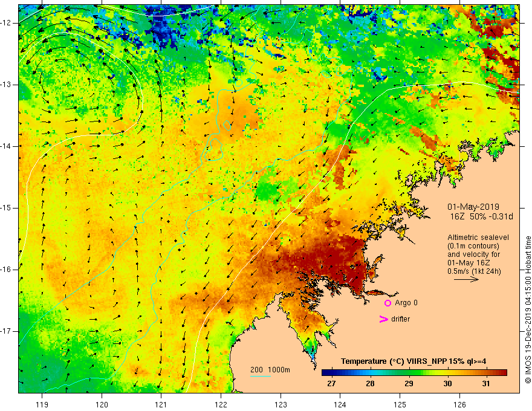Click the latitude axis label -12
This screenshot has width=532, height=411.
point(6,23)
